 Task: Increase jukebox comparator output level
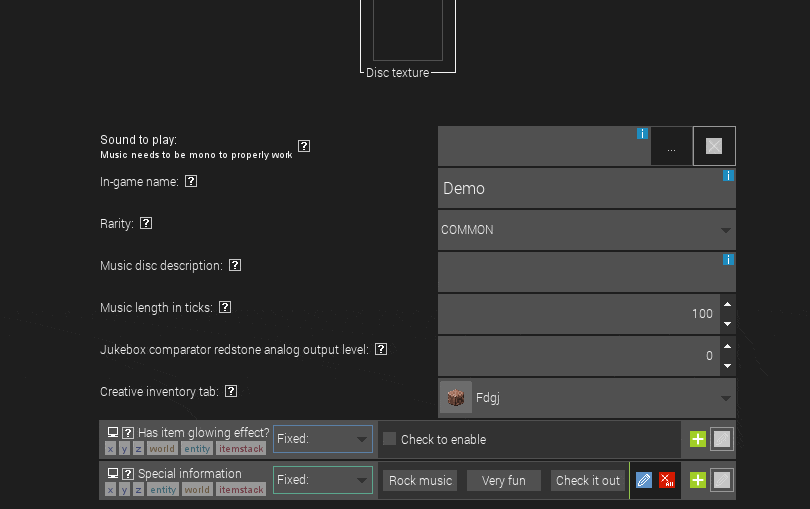tap(727, 346)
